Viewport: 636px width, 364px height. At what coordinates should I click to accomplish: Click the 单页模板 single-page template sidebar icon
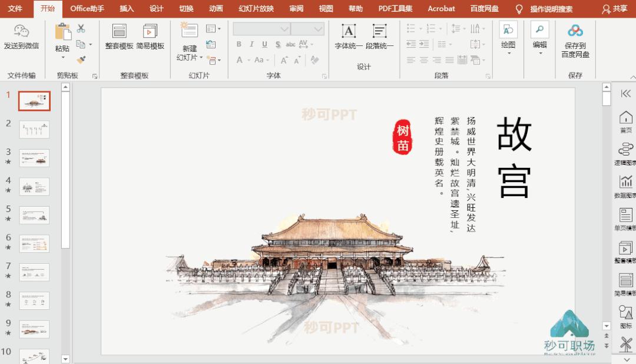pyautogui.click(x=625, y=214)
